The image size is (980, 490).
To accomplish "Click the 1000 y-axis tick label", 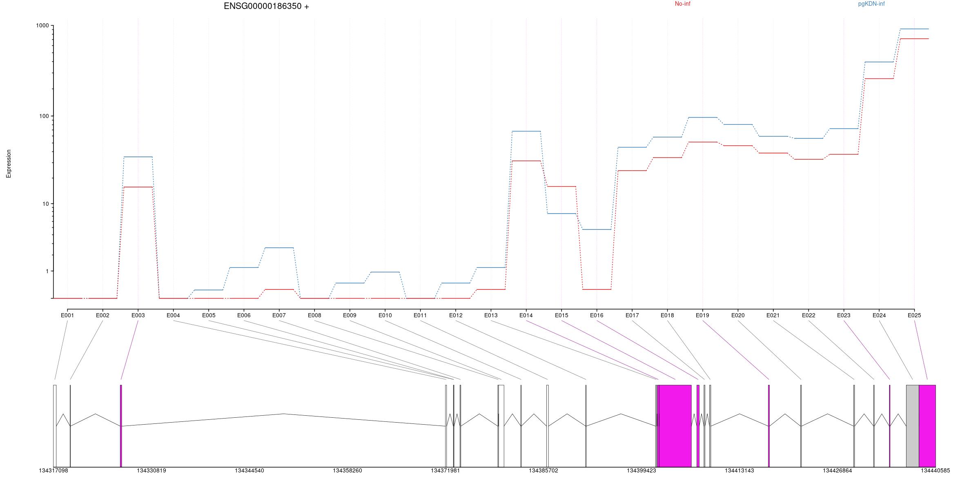I will [x=42, y=25].
